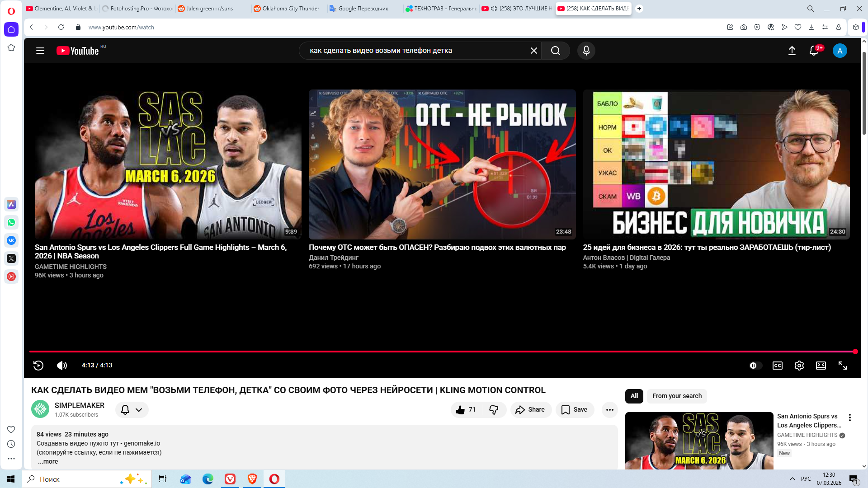
Task: Toggle closed captions
Action: [777, 366]
